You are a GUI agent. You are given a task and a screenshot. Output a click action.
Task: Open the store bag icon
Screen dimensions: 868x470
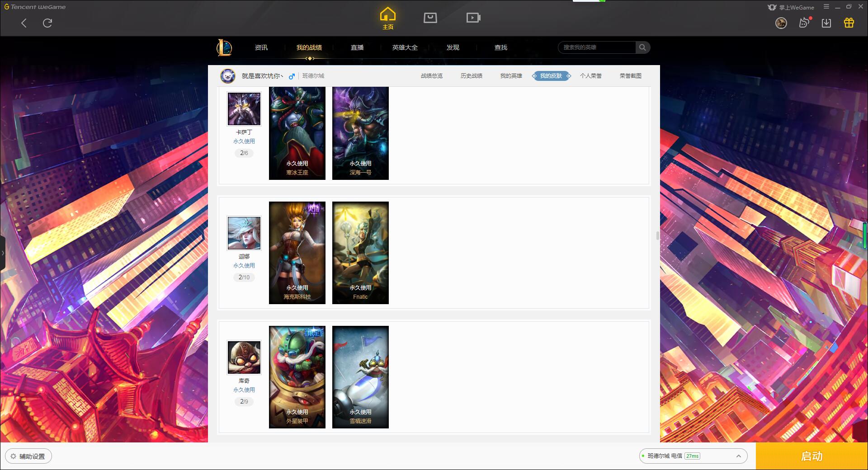tap(430, 18)
